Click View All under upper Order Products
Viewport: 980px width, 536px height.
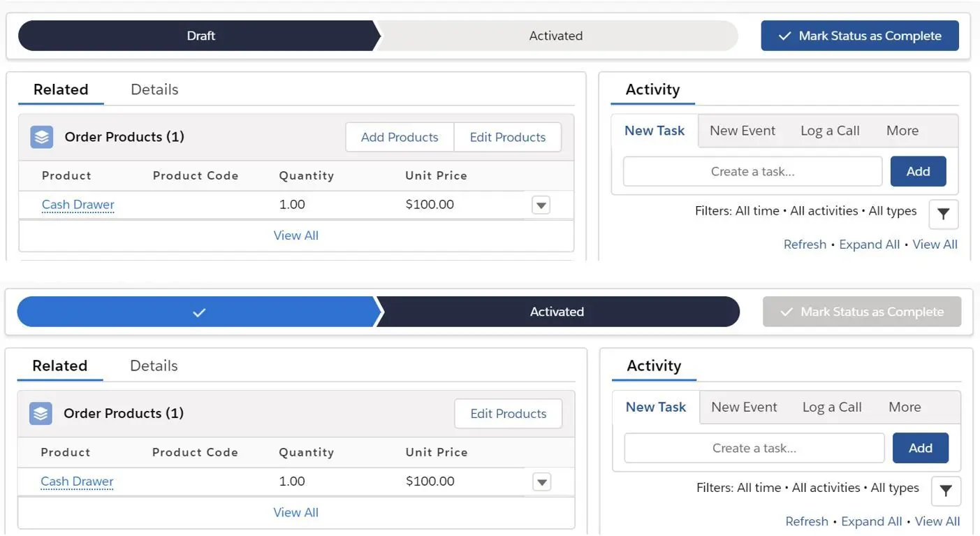coord(296,236)
